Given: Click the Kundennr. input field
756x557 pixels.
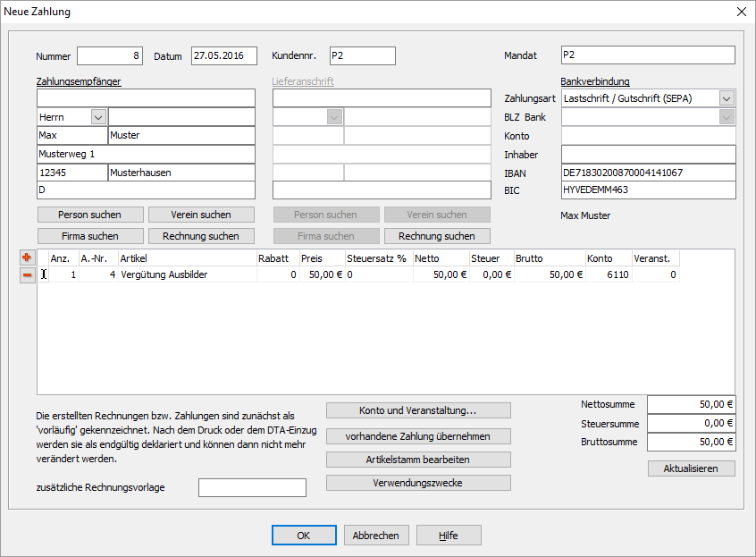Looking at the screenshot, I should tap(363, 56).
